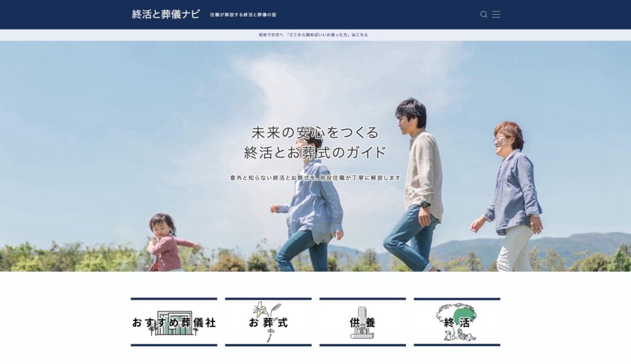Open the お葬式 category text label

pos(268,323)
